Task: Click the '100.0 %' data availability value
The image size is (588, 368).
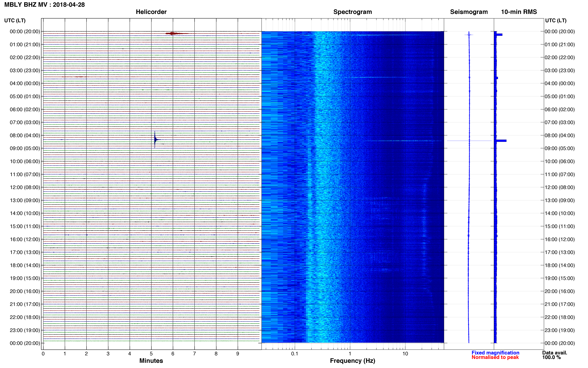Action: [551, 357]
